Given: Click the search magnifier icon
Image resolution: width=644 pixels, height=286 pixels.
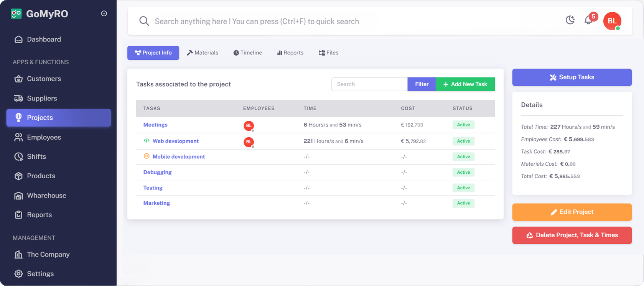Looking at the screenshot, I should pos(144,21).
